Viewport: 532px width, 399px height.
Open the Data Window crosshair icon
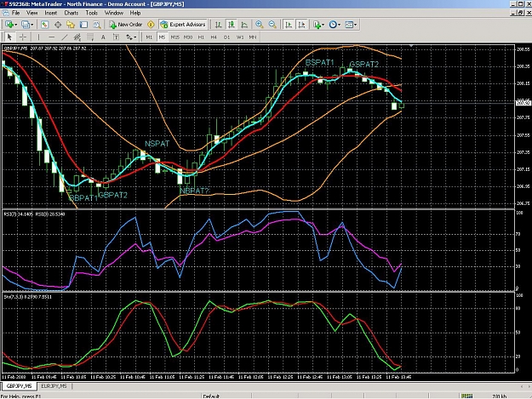click(58, 25)
